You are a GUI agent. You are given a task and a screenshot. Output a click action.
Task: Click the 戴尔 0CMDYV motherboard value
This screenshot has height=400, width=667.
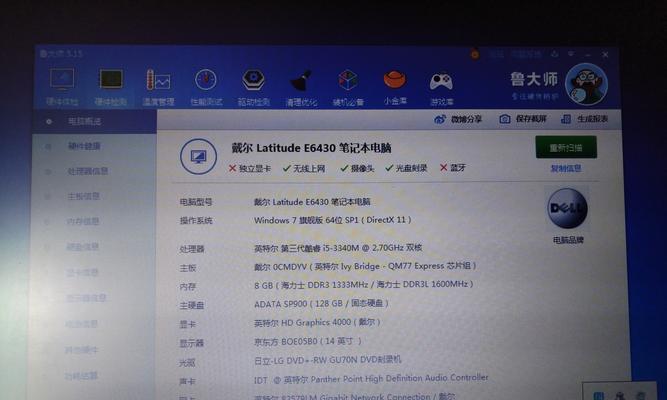[365, 266]
